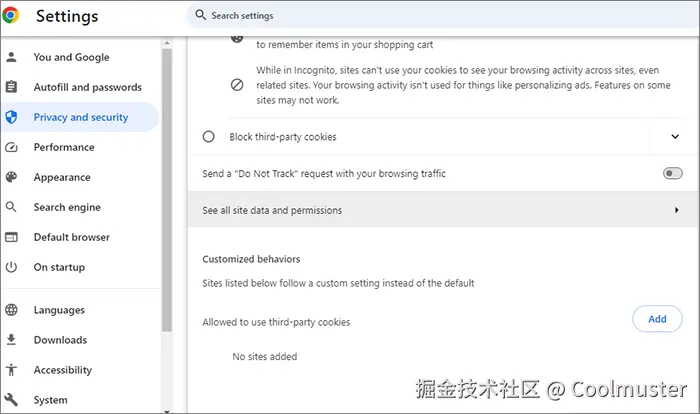Expand Block third-party cookies details chevron
Image resolution: width=700 pixels, height=414 pixels.
pos(675,137)
